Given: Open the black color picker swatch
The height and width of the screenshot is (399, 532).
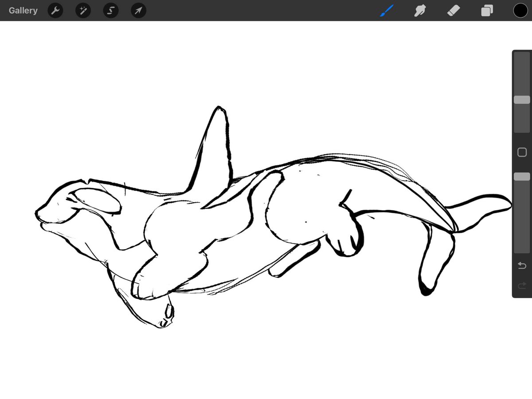Looking at the screenshot, I should point(520,11).
